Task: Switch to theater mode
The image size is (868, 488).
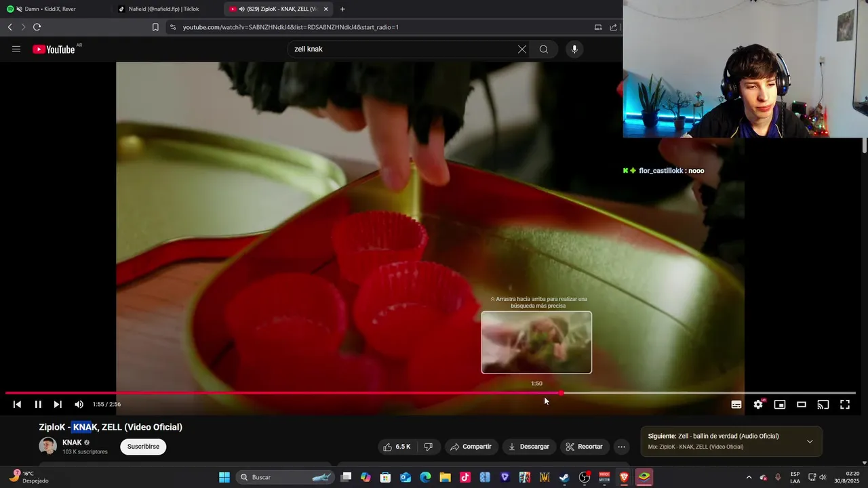Action: [x=802, y=405]
